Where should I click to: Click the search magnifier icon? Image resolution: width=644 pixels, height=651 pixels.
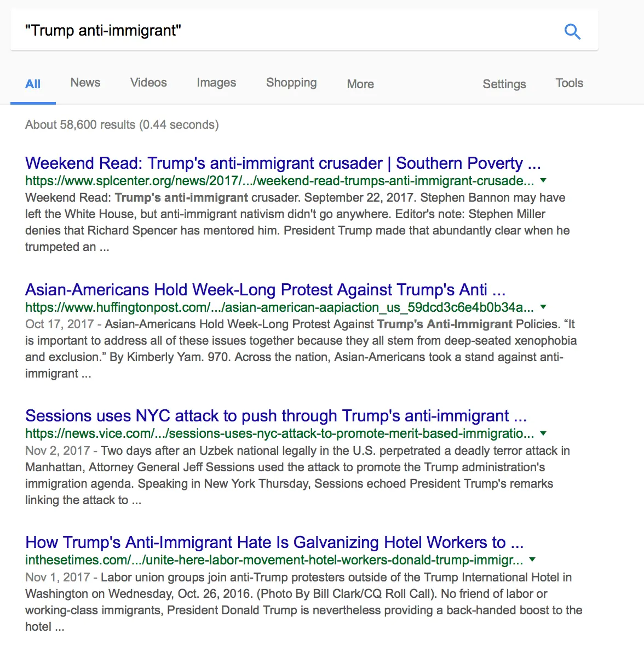tap(572, 31)
